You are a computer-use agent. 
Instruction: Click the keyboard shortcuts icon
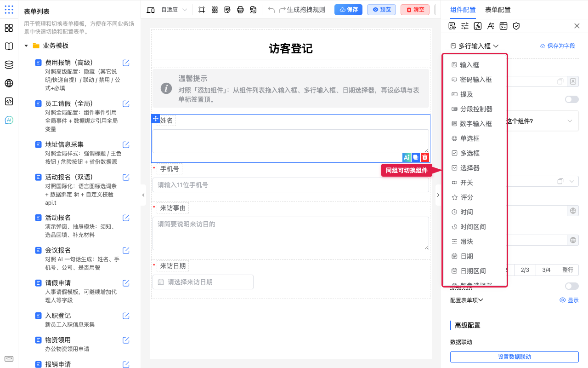9,359
